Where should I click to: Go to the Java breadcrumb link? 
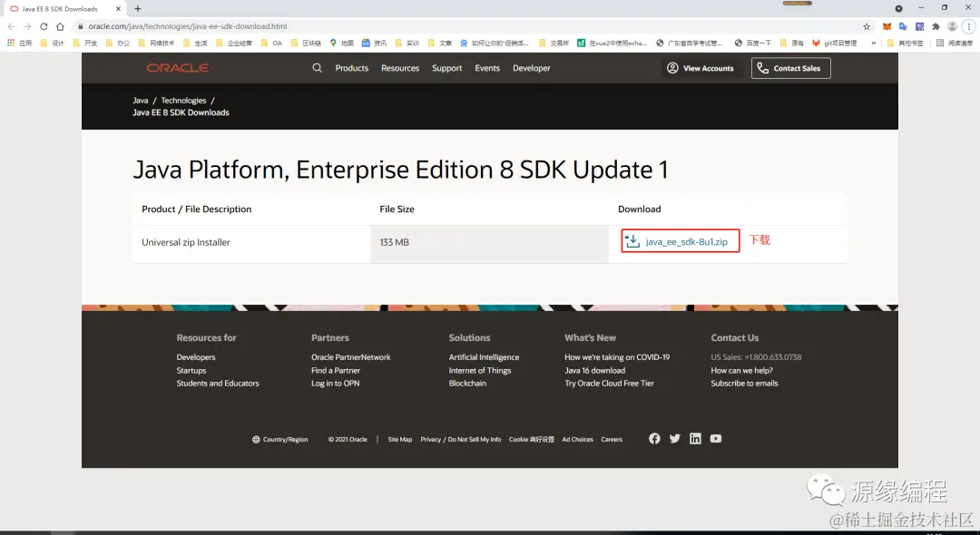[140, 101]
